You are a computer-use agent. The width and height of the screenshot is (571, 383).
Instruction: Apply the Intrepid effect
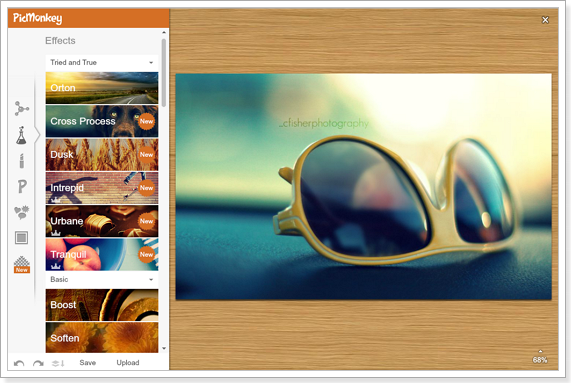point(102,188)
